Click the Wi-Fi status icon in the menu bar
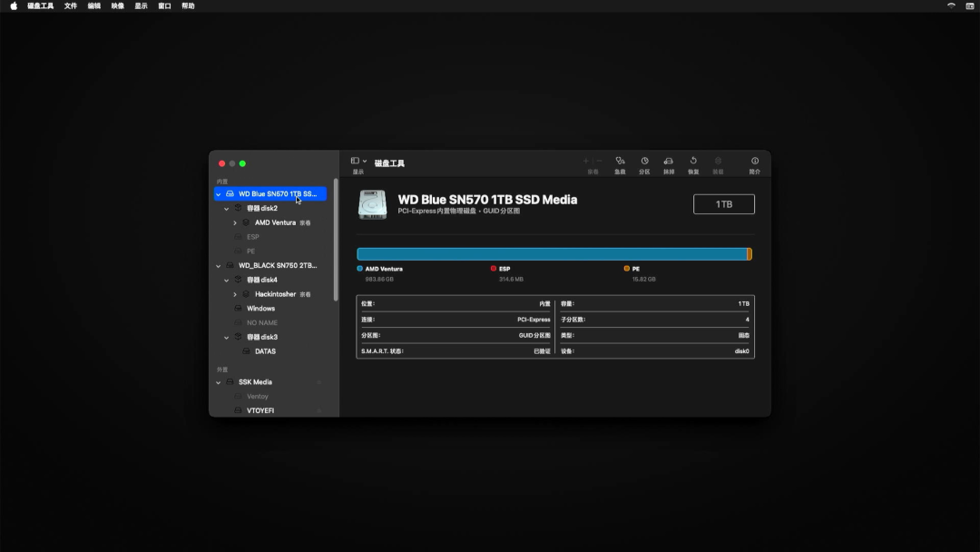This screenshot has height=552, width=980. click(x=951, y=6)
